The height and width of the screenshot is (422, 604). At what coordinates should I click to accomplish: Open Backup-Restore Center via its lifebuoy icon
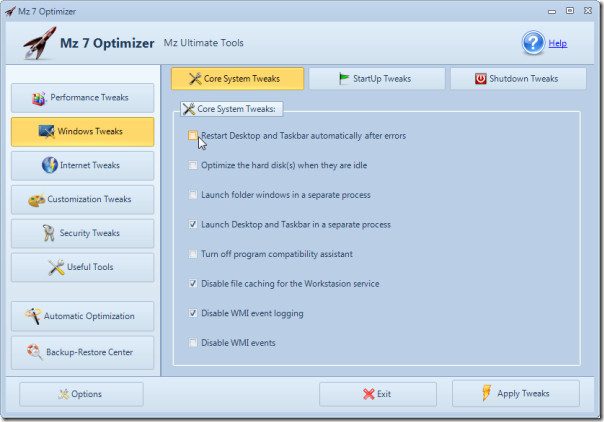[x=34, y=352]
